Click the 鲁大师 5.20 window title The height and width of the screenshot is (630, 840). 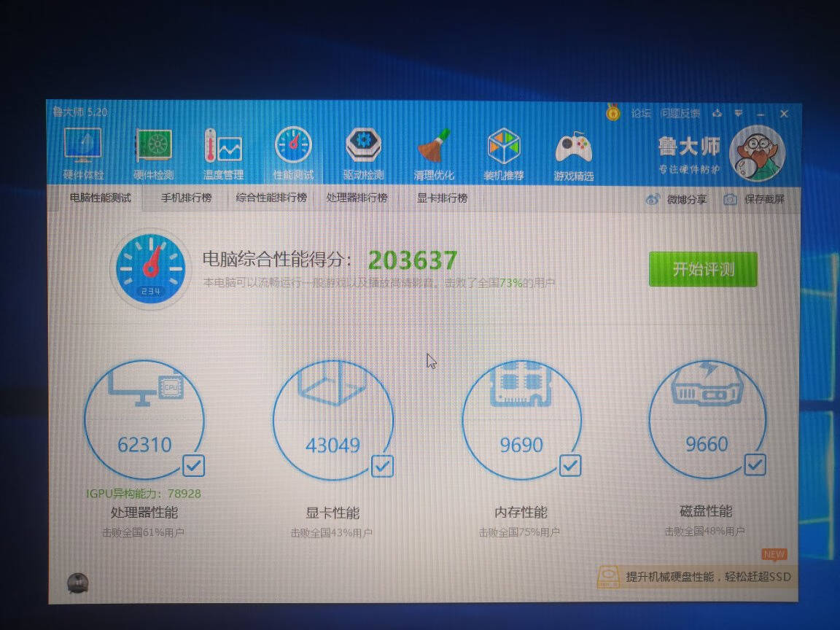coord(79,112)
